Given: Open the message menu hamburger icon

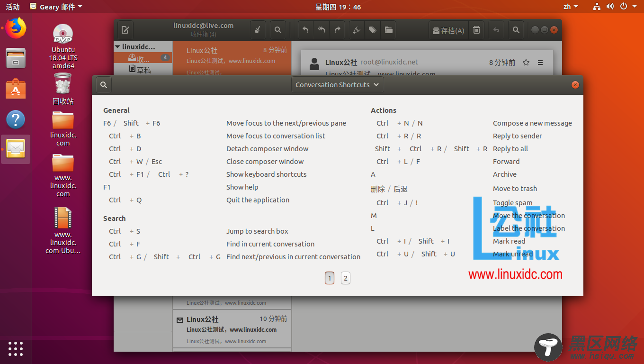Looking at the screenshot, I should coord(540,63).
